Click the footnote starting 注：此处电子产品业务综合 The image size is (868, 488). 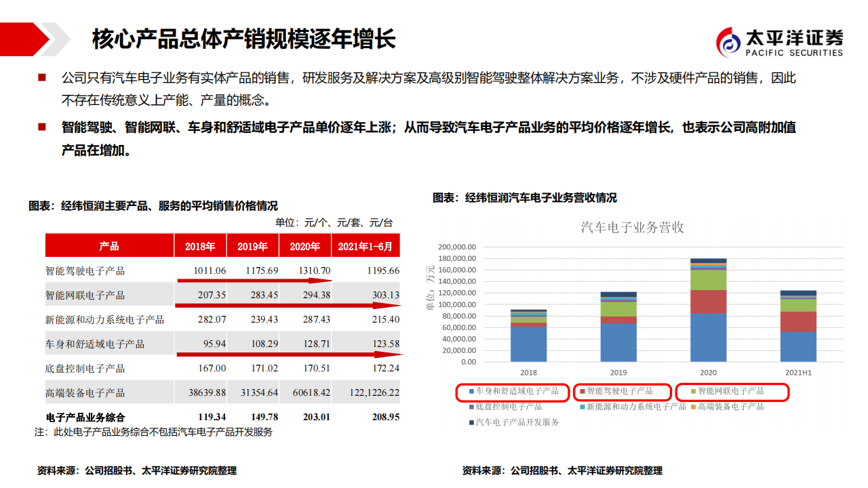click(x=153, y=432)
